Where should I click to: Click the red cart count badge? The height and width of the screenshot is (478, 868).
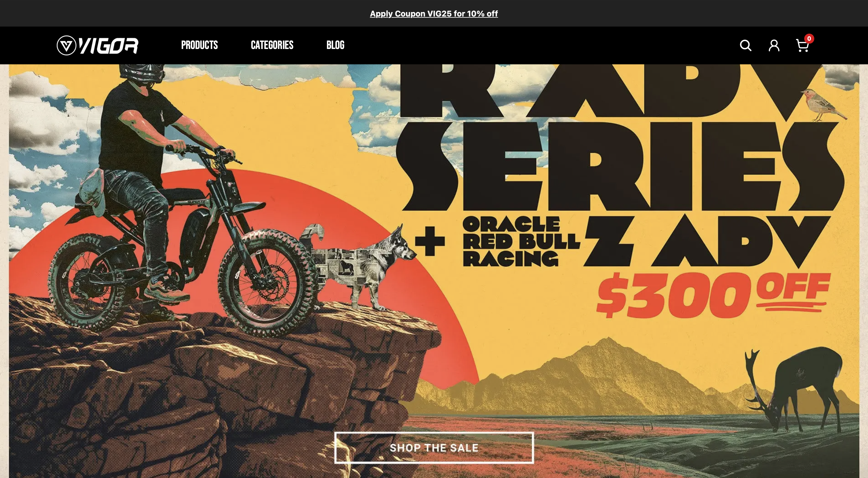click(x=809, y=38)
